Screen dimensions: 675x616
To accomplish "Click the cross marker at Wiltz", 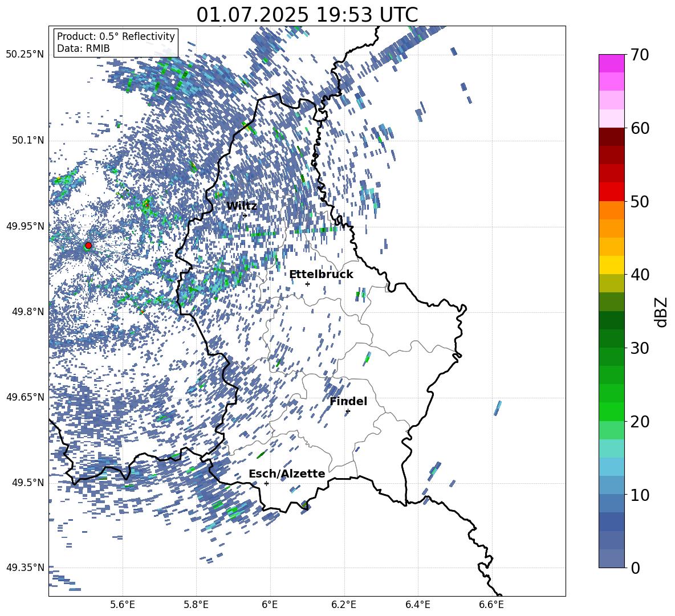I will pyautogui.click(x=245, y=215).
